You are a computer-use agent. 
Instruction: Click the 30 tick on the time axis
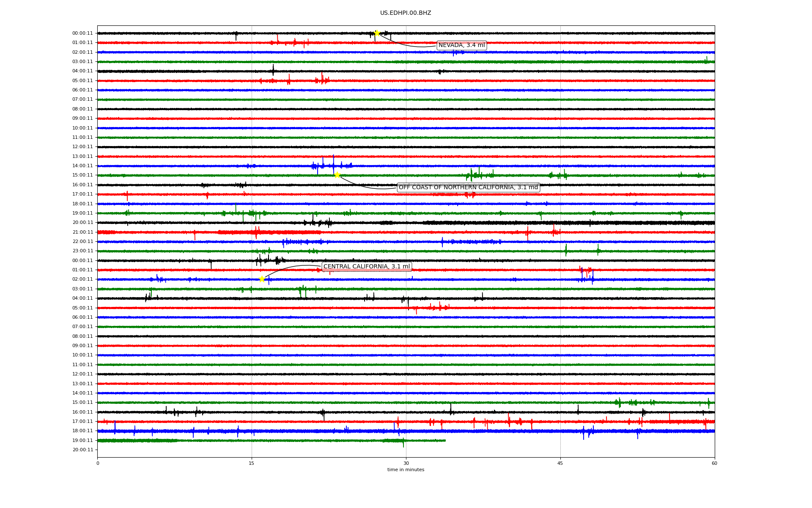(406, 463)
